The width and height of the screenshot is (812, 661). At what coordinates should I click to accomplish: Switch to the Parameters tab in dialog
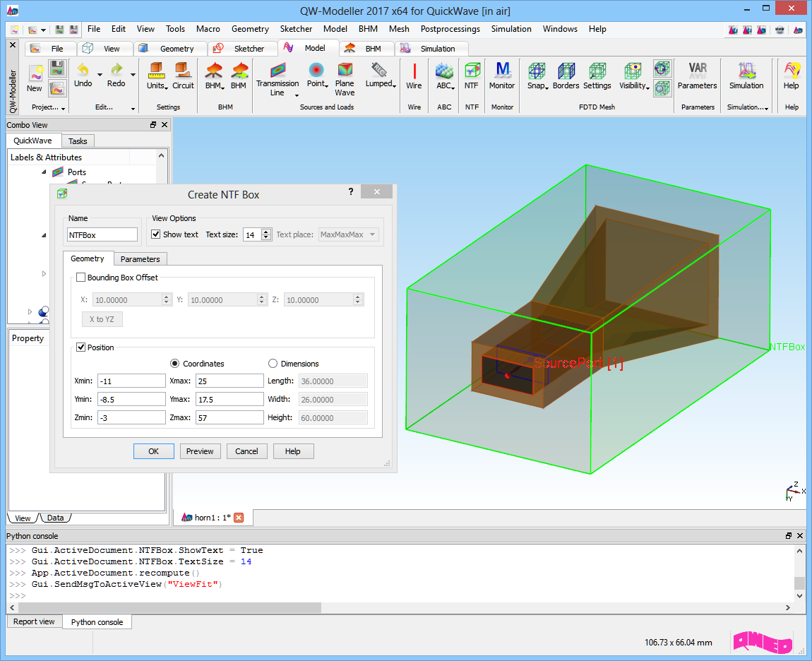point(140,259)
